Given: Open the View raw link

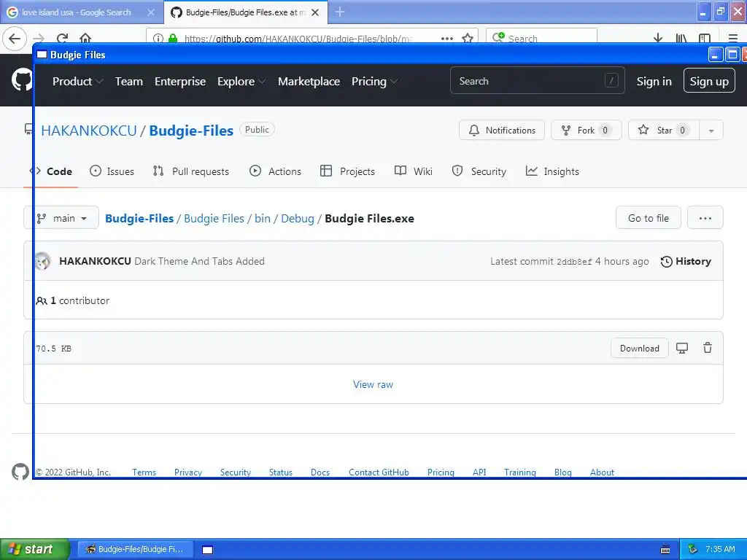Looking at the screenshot, I should (373, 384).
